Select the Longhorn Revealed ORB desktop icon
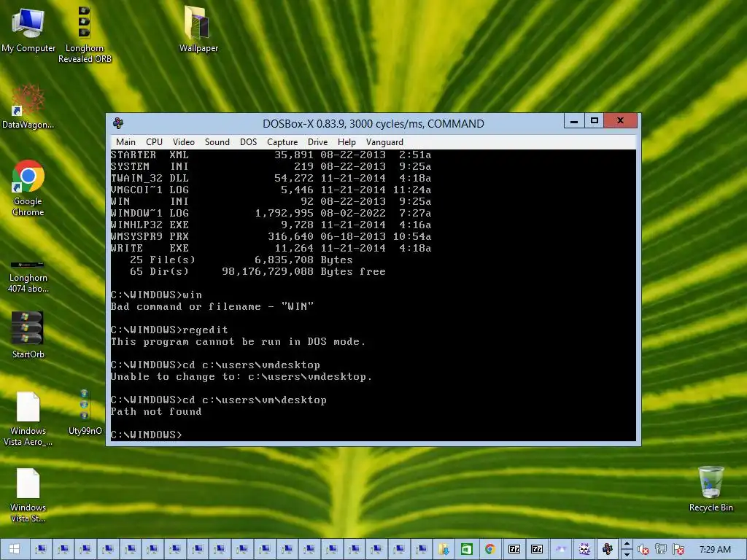 pyautogui.click(x=85, y=34)
